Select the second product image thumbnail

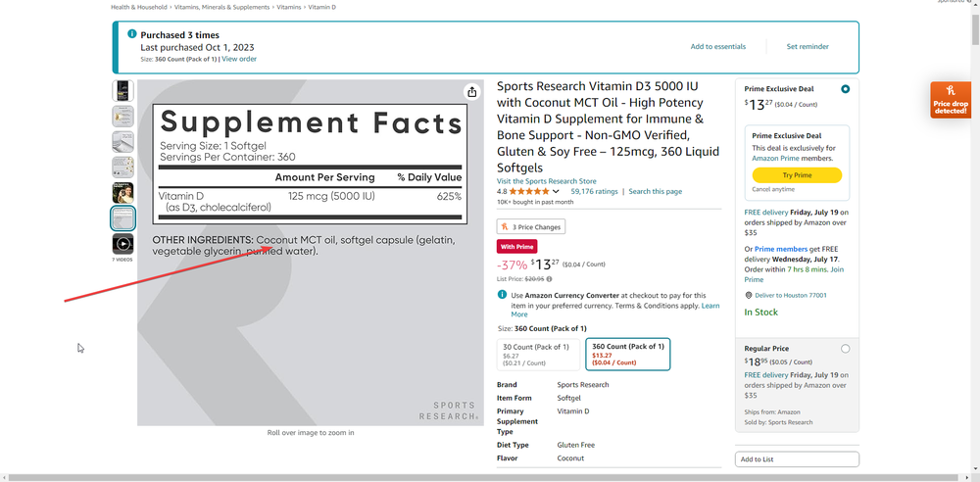click(x=122, y=117)
